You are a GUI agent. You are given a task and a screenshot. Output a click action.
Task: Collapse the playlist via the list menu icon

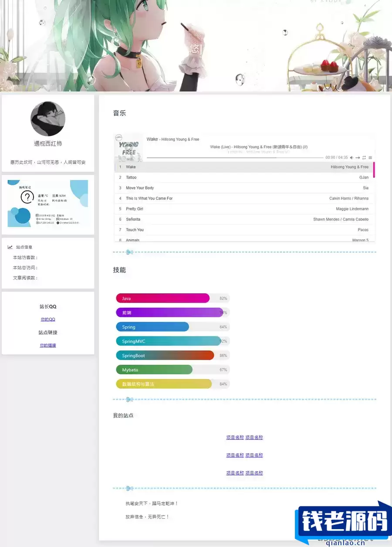[370, 157]
